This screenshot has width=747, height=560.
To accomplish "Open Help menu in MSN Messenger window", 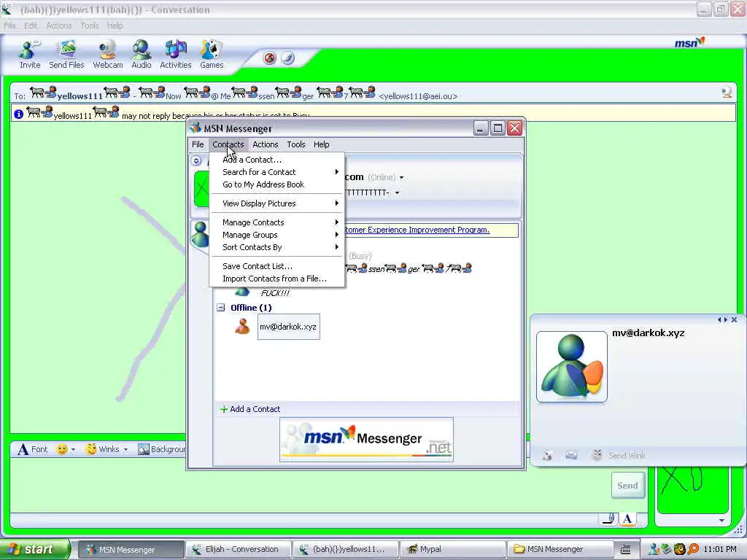I will 321,144.
